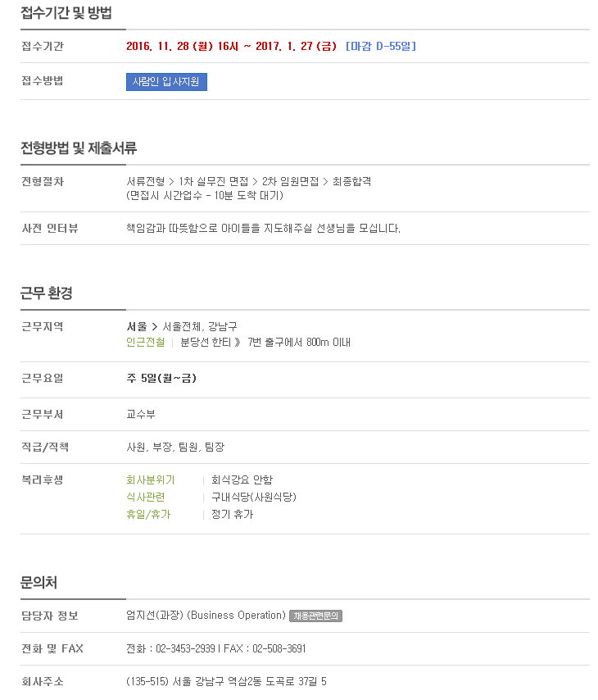Click the 문의처 section heading
The image size is (598, 700).
pyautogui.click(x=39, y=583)
